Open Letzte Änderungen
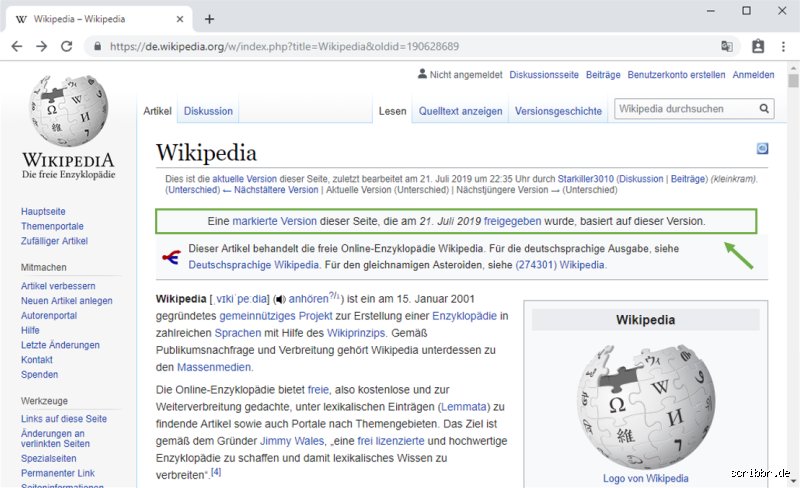 60,345
